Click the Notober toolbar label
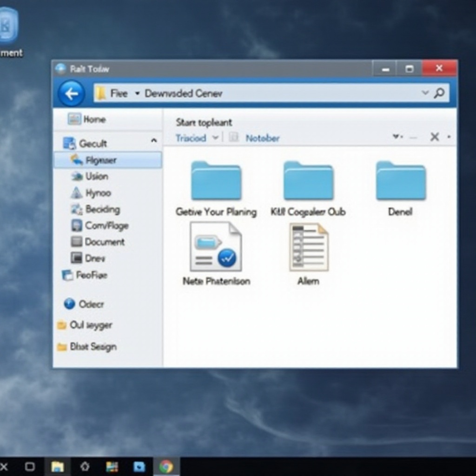The height and width of the screenshot is (476, 476). click(x=263, y=138)
